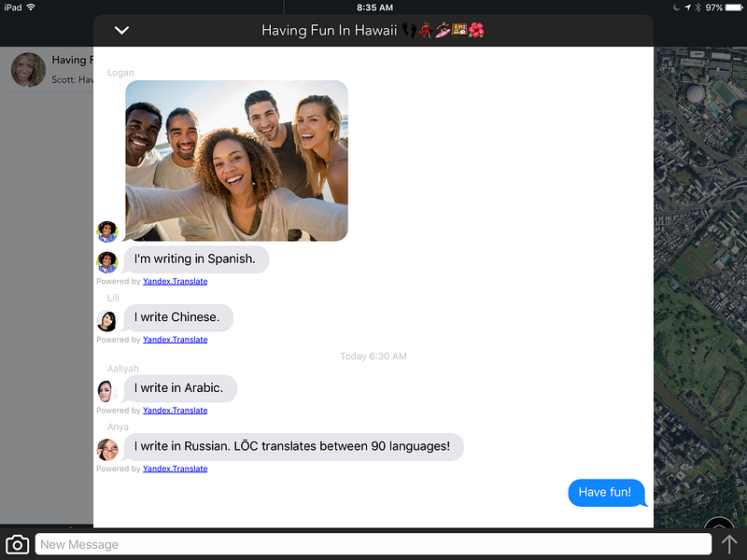The width and height of the screenshot is (747, 560).
Task: Select the blue "Have fun!" bubble
Action: [x=608, y=493]
